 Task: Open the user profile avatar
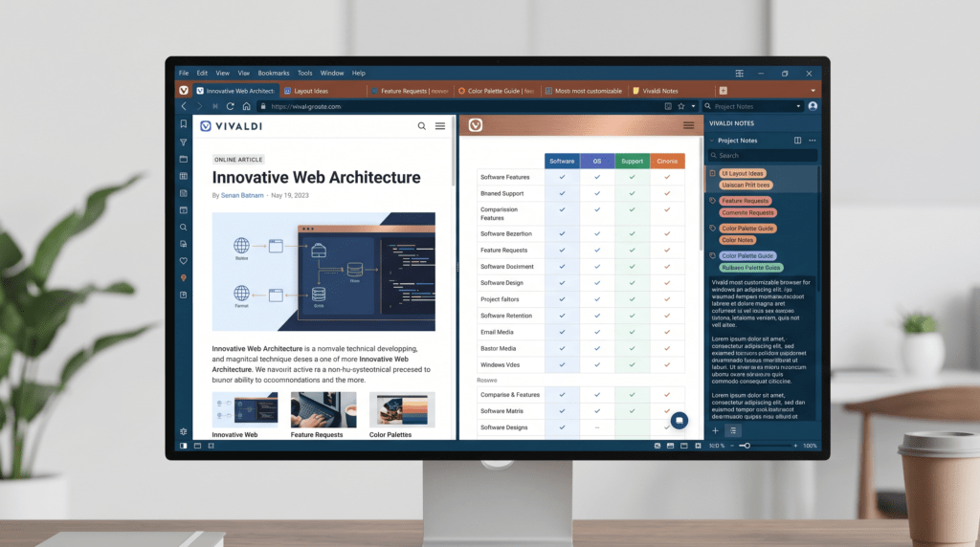(x=813, y=106)
